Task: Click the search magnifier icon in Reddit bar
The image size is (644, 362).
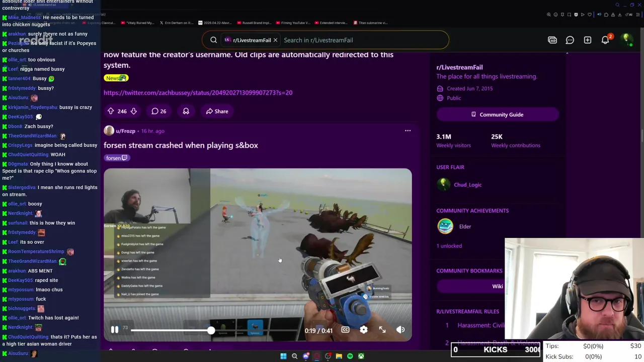Action: pyautogui.click(x=213, y=40)
